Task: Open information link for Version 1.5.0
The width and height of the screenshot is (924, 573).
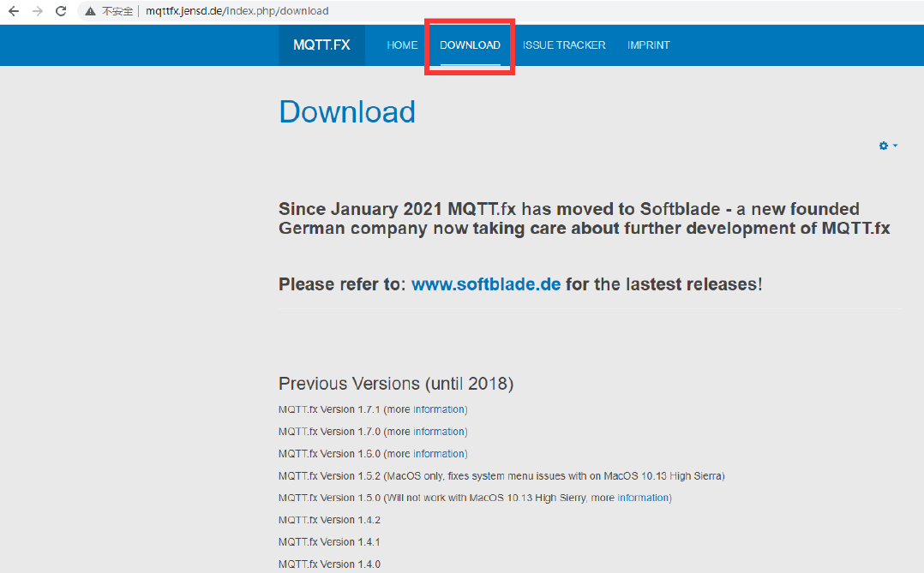Action: point(643,498)
